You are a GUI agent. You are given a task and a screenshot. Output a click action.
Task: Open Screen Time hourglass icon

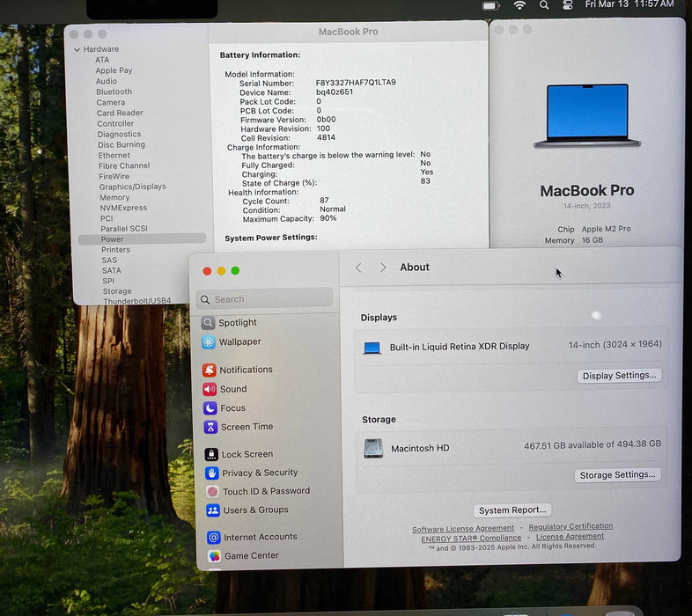click(x=211, y=427)
